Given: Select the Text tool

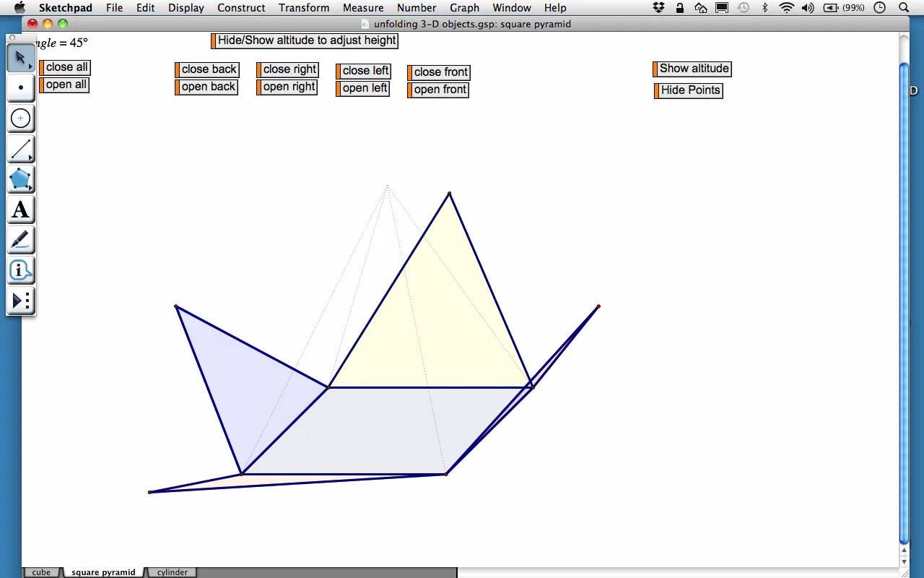Looking at the screenshot, I should click(x=21, y=210).
